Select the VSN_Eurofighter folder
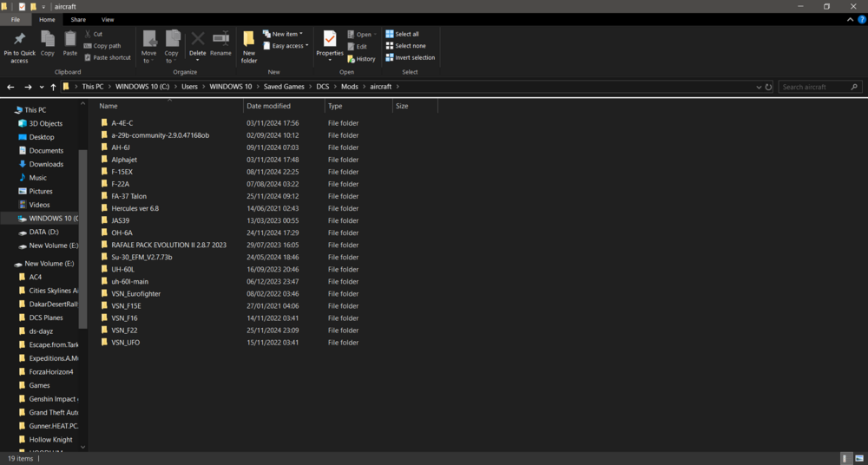 (135, 293)
